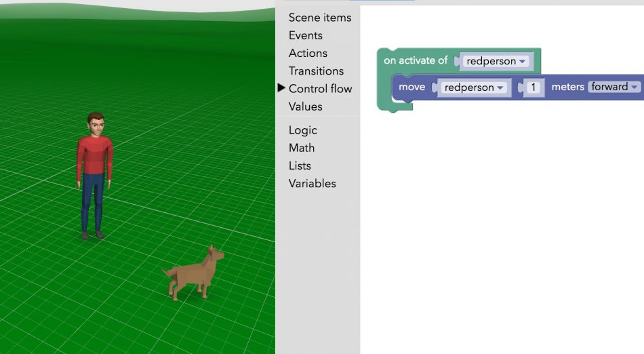
Task: Open redperson dropdown in on activate block
Action: (496, 61)
